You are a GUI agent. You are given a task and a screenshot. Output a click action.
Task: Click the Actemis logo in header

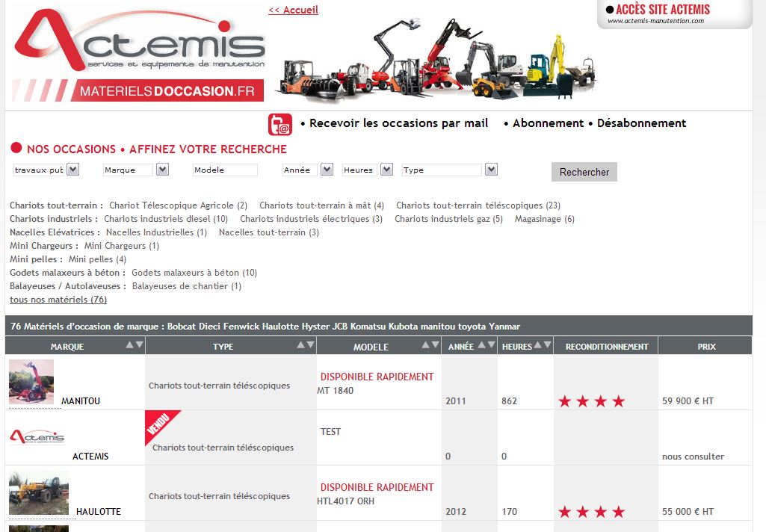(x=139, y=40)
